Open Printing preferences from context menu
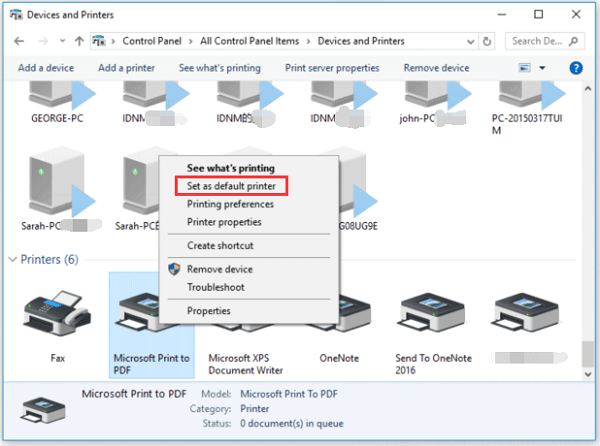This screenshot has height=446, width=600. tap(230, 204)
